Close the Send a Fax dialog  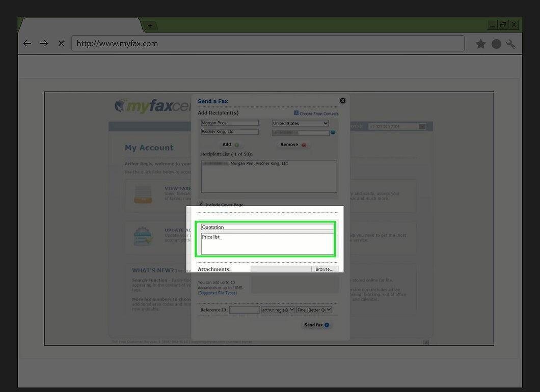342,100
